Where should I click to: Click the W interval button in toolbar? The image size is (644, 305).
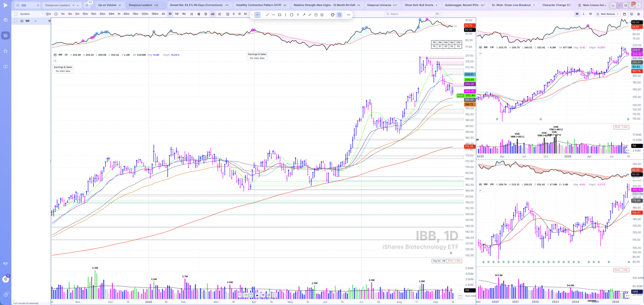(239, 14)
